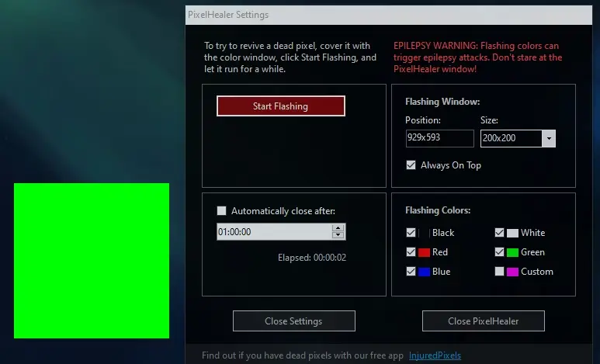Toggle the Blue color checkbox
The height and width of the screenshot is (364, 600).
[x=411, y=272]
